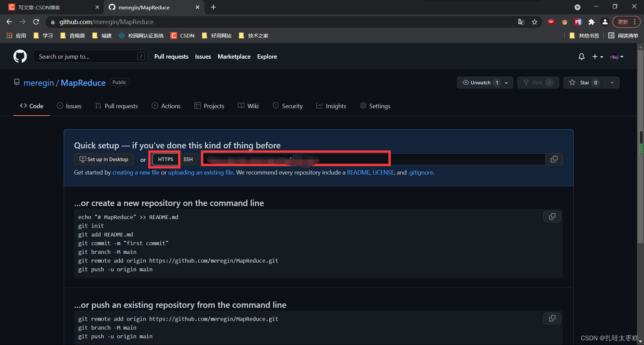Click uploading an existing file link
Screen dimensions: 644x345
tap(201, 172)
